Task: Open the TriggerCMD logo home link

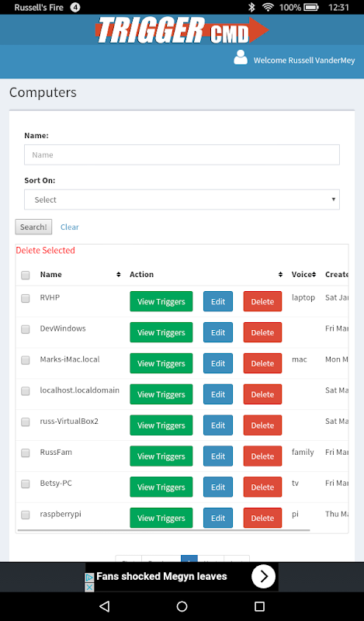Action: point(182,30)
